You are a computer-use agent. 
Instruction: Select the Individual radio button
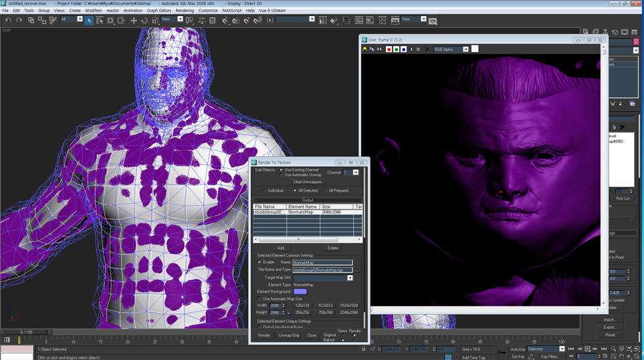(x=265, y=190)
